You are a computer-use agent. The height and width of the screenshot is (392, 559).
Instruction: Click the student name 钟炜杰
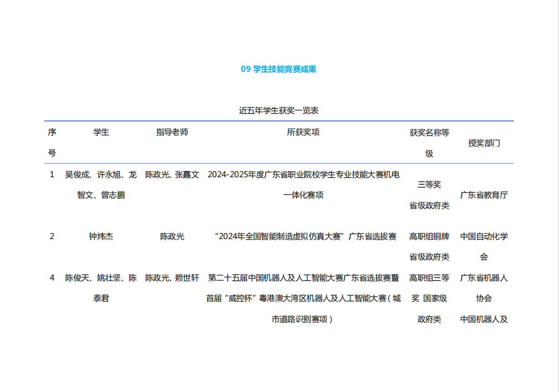[x=101, y=236]
